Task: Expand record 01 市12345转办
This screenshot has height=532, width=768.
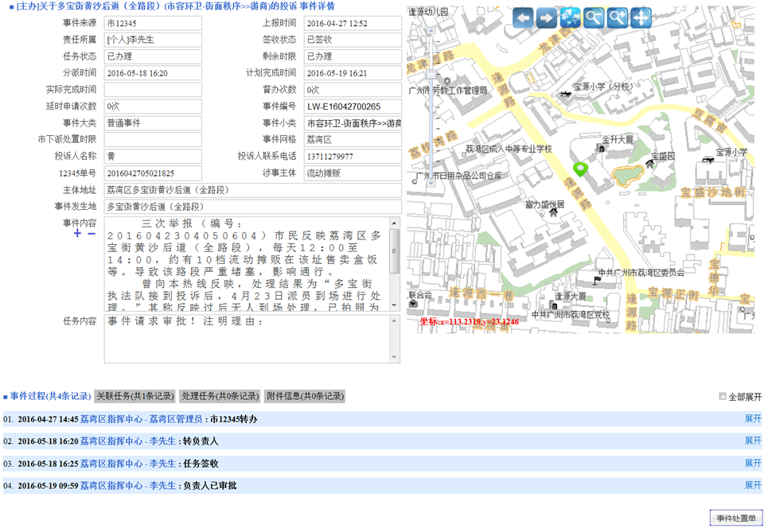Action: click(752, 418)
